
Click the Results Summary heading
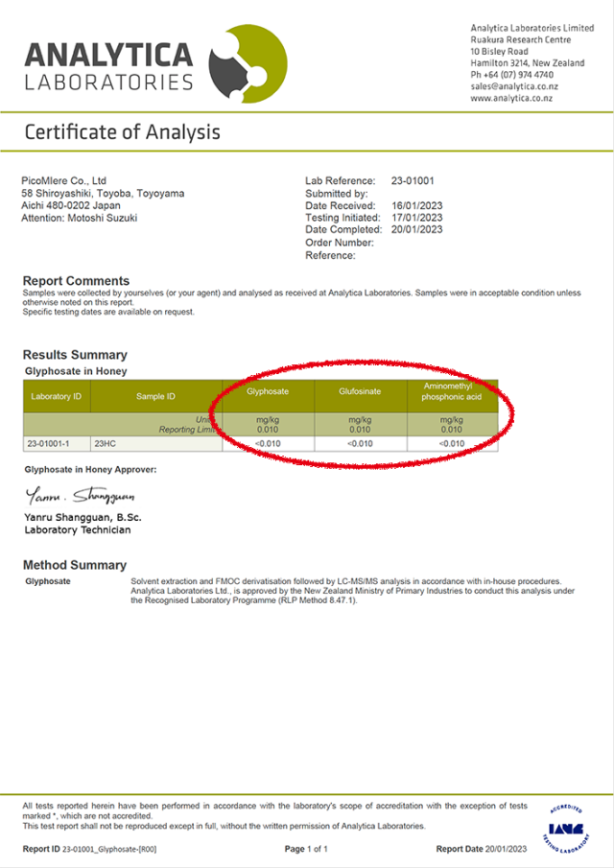pyautogui.click(x=75, y=355)
